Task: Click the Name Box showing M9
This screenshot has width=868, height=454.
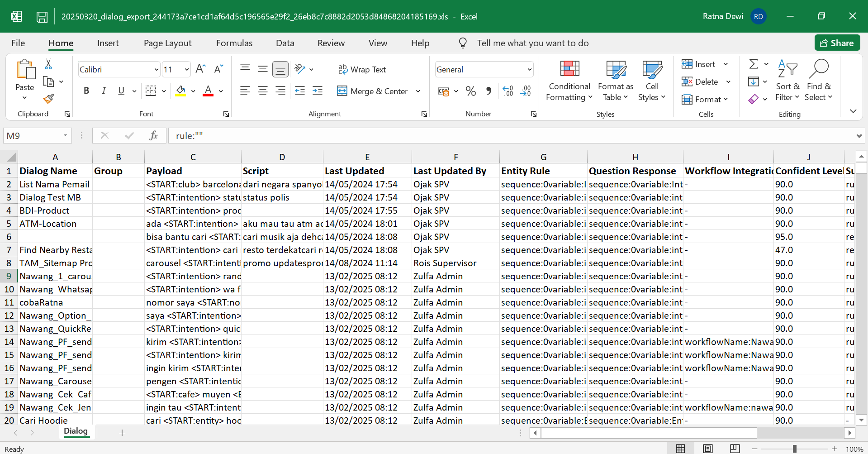Action: tap(33, 136)
